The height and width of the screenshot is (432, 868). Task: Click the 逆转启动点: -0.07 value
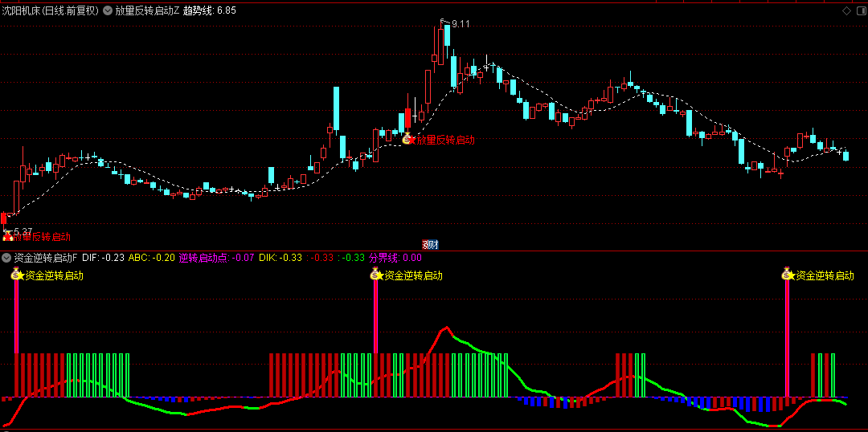coord(217,257)
